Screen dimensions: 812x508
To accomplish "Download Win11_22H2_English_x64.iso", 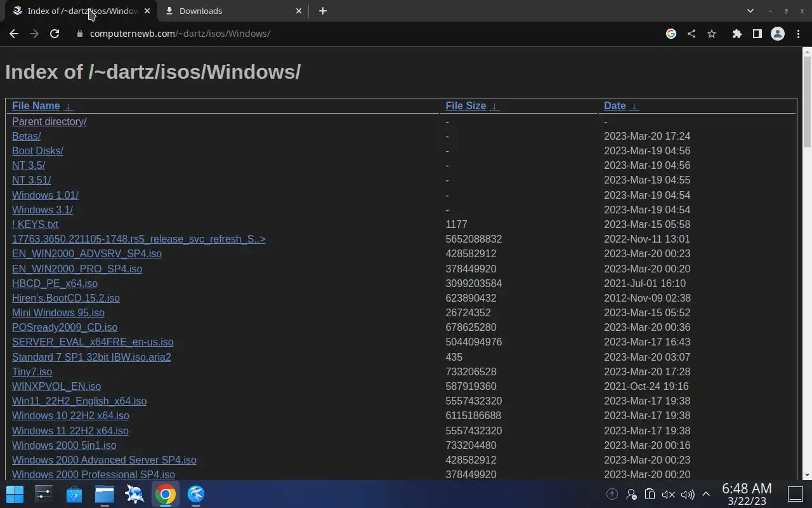I will click(x=79, y=401).
